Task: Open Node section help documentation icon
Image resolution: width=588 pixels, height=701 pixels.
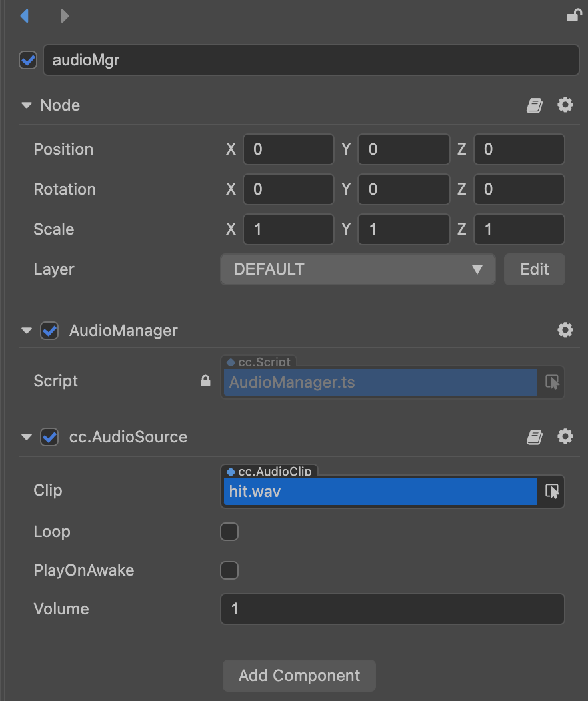Action: tap(535, 105)
